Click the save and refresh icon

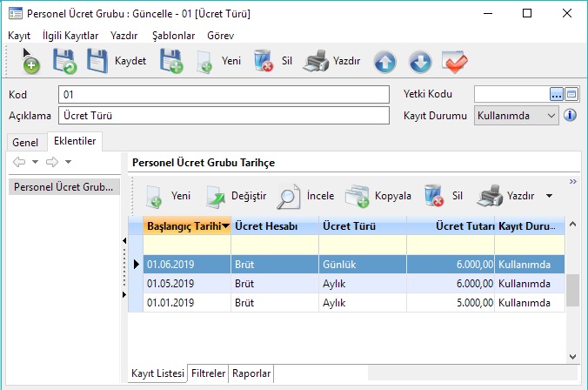click(x=64, y=61)
